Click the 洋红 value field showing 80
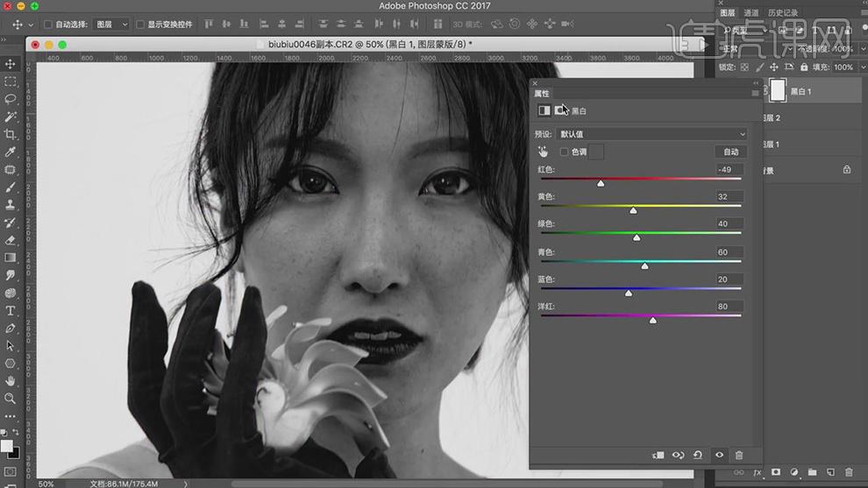 point(729,306)
